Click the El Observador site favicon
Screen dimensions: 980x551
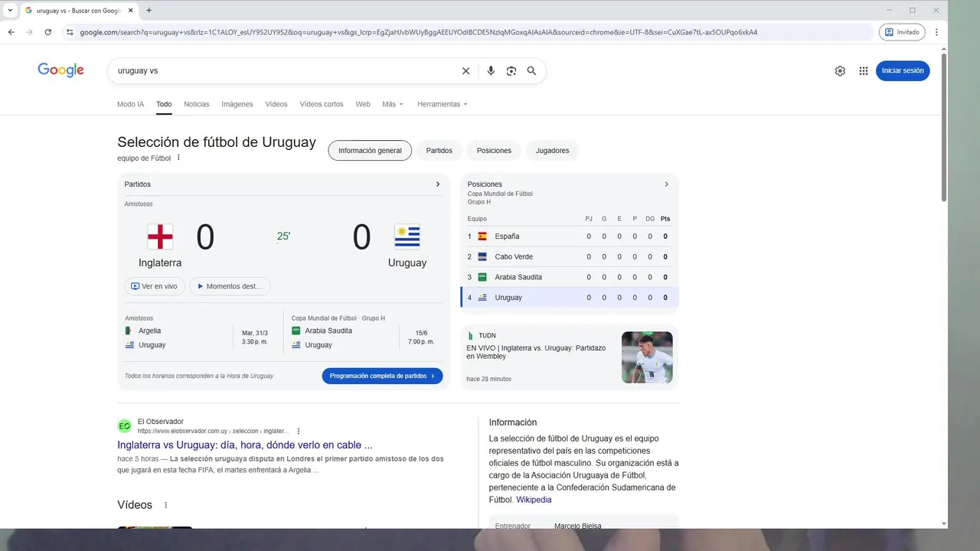[124, 425]
